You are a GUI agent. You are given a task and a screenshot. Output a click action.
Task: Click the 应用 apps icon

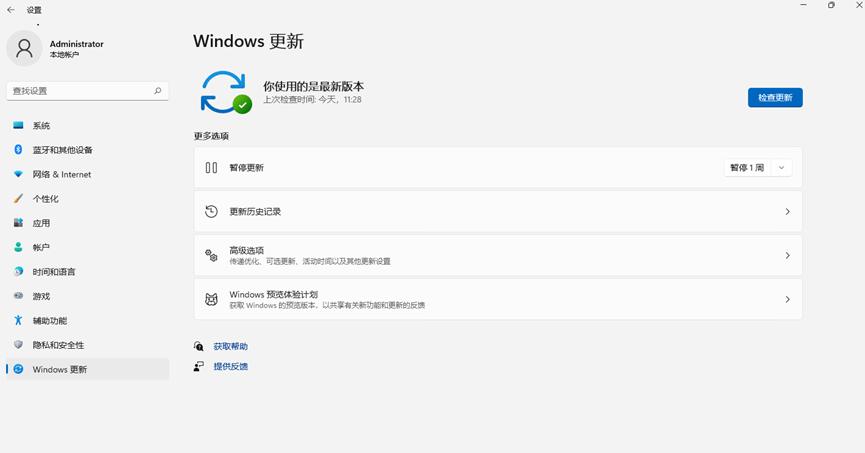(18, 222)
